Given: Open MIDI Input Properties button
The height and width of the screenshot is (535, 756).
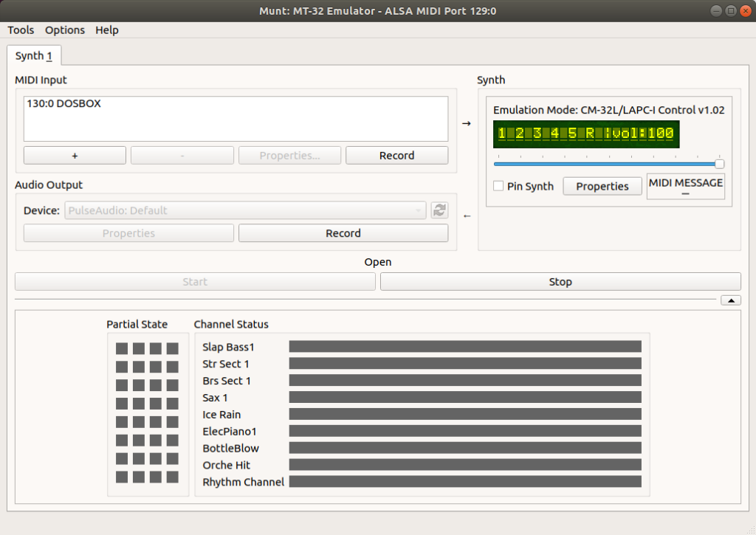Looking at the screenshot, I should click(x=289, y=156).
